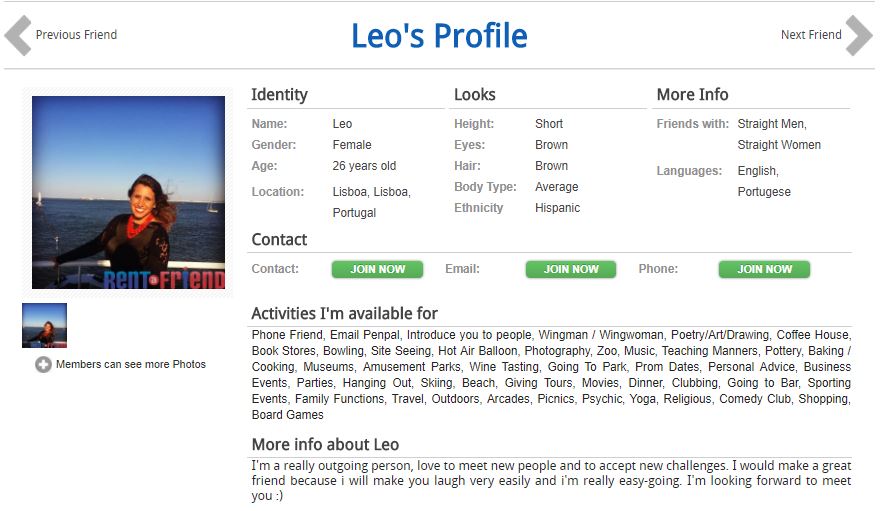Open Leo's large profile photo
The height and width of the screenshot is (511, 882).
point(128,192)
